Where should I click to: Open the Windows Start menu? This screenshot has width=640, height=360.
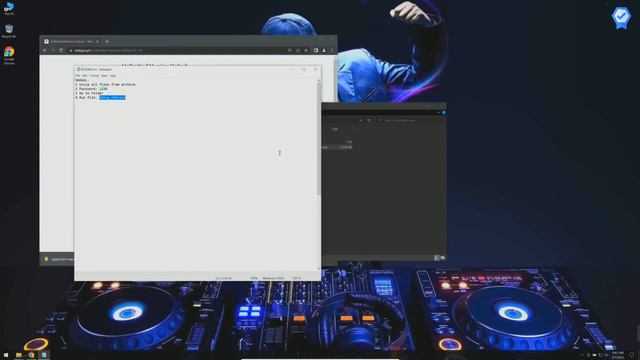tap(6, 356)
